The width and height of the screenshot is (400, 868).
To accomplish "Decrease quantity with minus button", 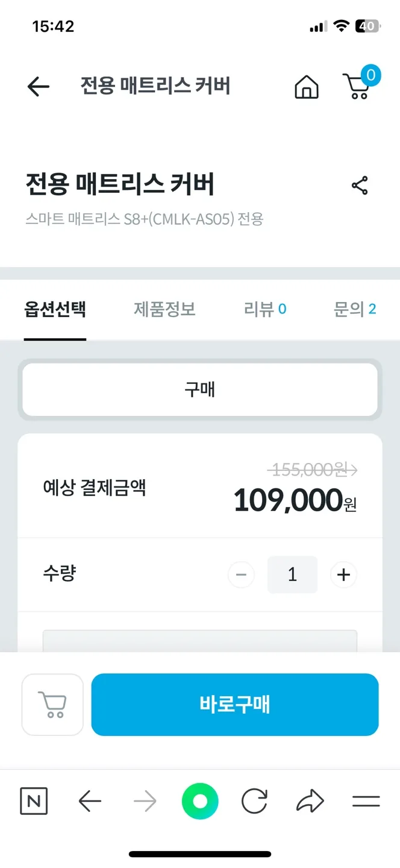I will click(241, 575).
